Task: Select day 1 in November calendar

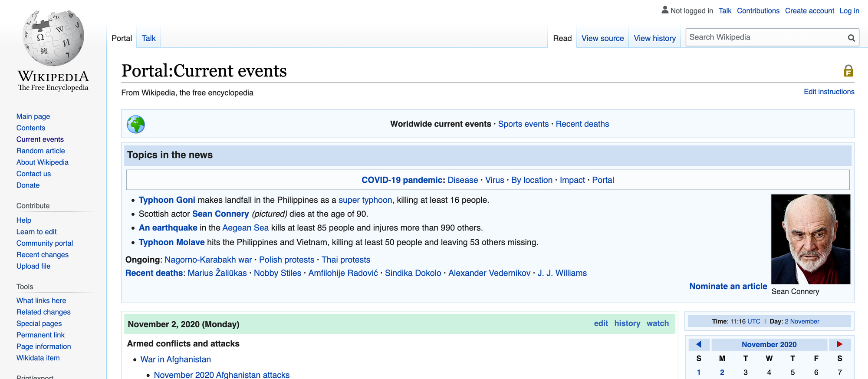Action: click(699, 372)
